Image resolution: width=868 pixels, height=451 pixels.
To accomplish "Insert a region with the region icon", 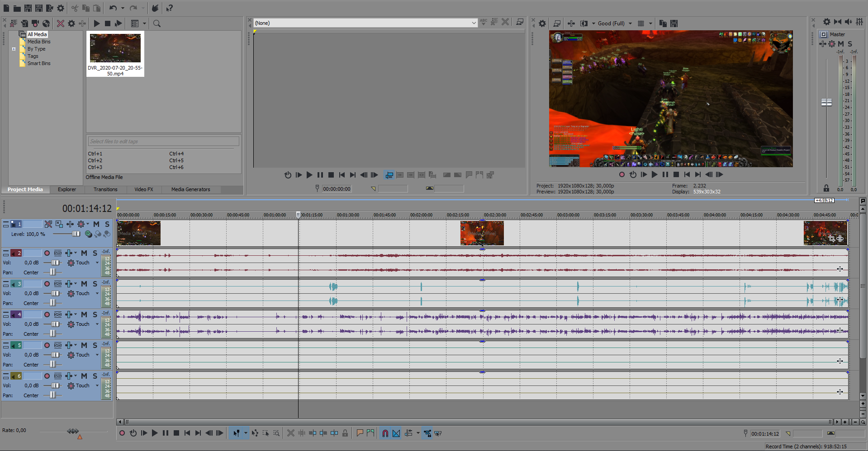I will coord(370,433).
